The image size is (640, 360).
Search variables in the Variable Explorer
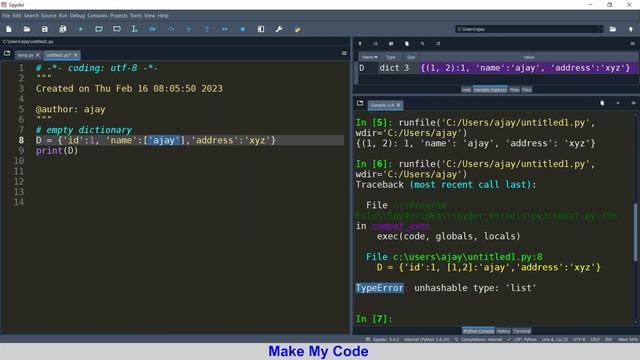click(422, 44)
